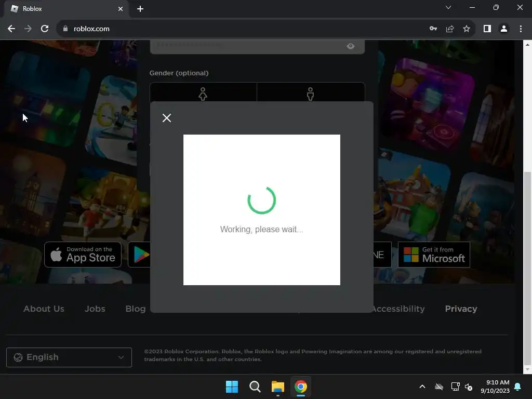Toggle password visibility eye icon
532x399 pixels.
coord(351,46)
